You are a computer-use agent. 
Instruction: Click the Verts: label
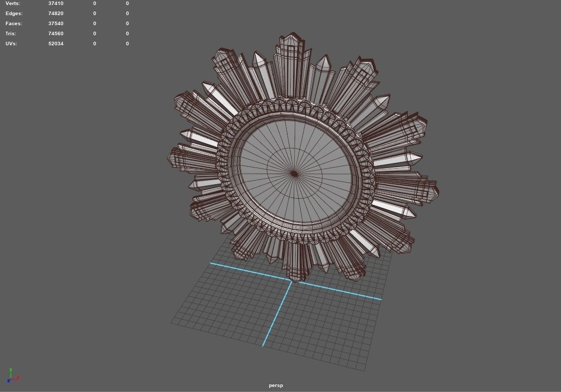point(13,3)
